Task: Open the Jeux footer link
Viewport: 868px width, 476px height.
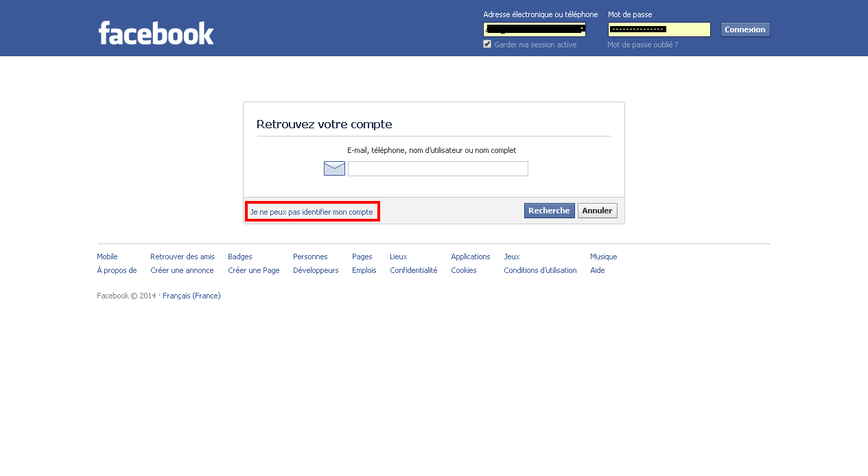Action: tap(512, 257)
